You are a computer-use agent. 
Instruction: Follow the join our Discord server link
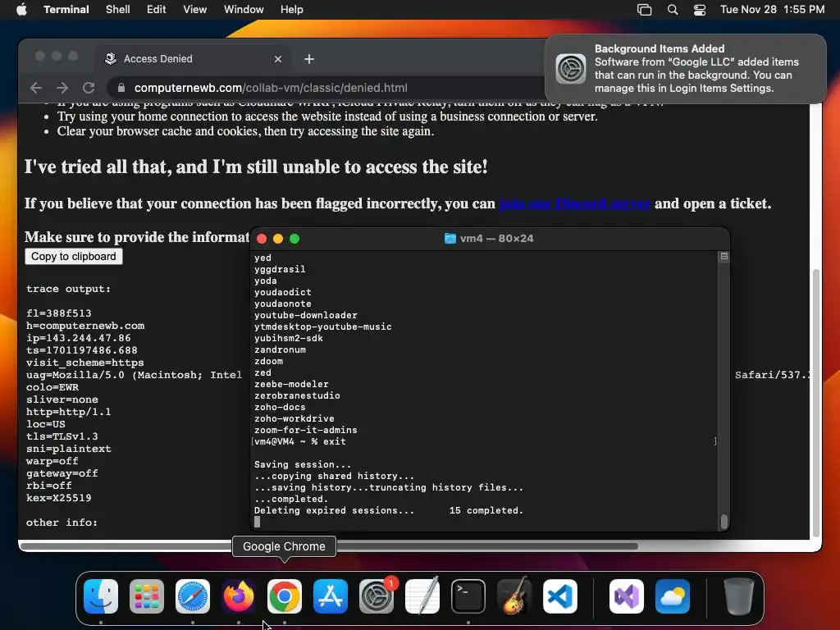coord(574,203)
